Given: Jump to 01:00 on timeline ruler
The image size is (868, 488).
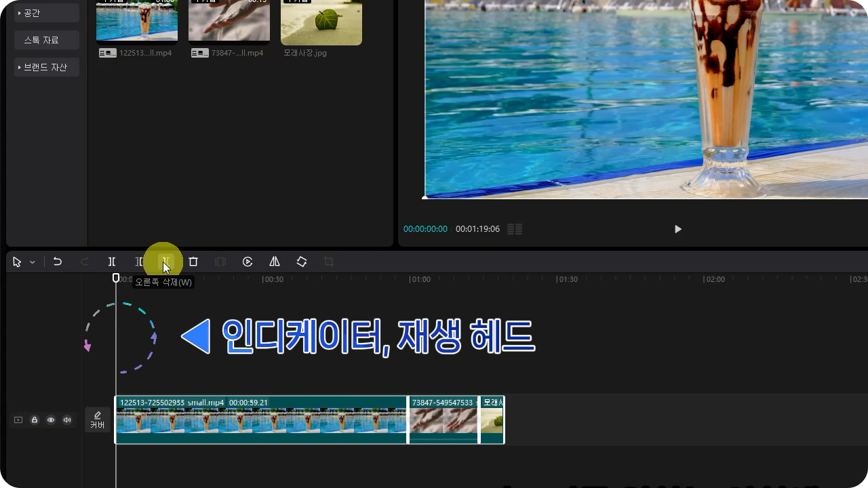Looking at the screenshot, I should (420, 279).
